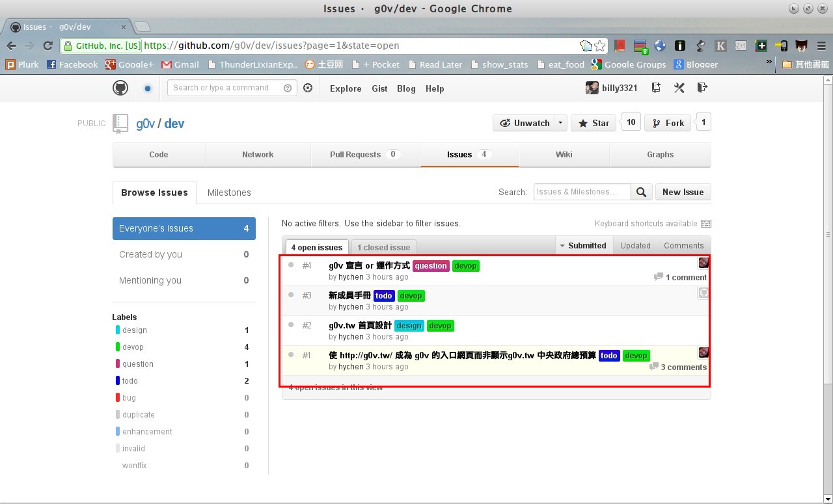
Task: Open Facebook bookmark
Action: 72,64
